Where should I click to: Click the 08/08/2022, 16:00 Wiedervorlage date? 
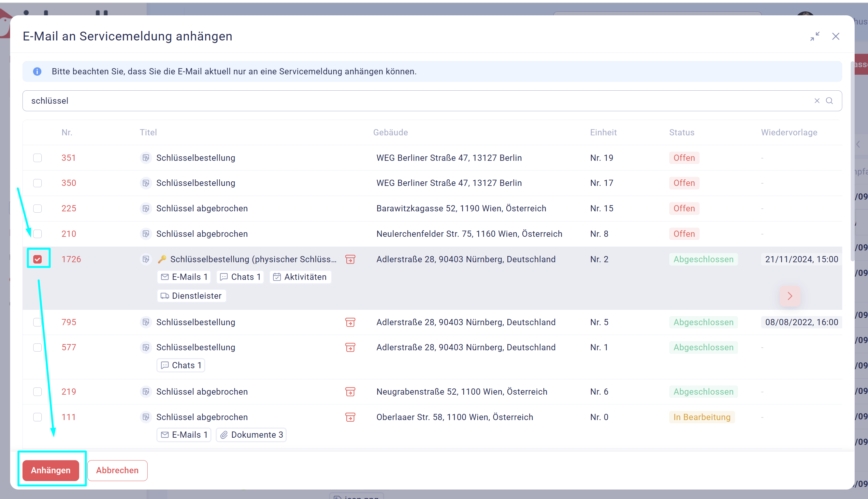(802, 322)
